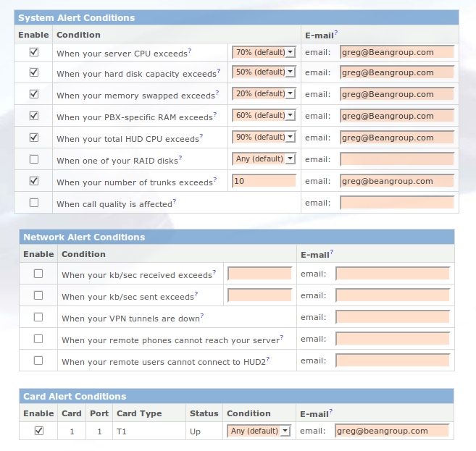Open help icon beside server CPU exceeds
The height and width of the screenshot is (451, 476).
click(x=189, y=51)
